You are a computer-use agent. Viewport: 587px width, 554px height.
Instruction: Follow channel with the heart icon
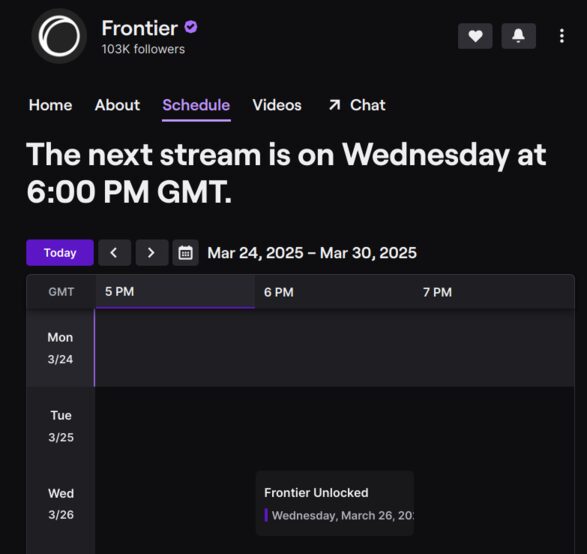tap(475, 36)
